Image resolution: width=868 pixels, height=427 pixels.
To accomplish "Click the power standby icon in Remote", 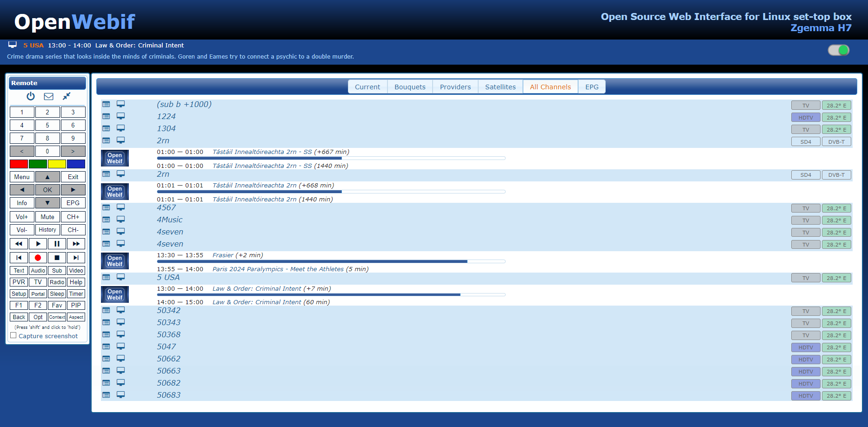I will coord(31,96).
